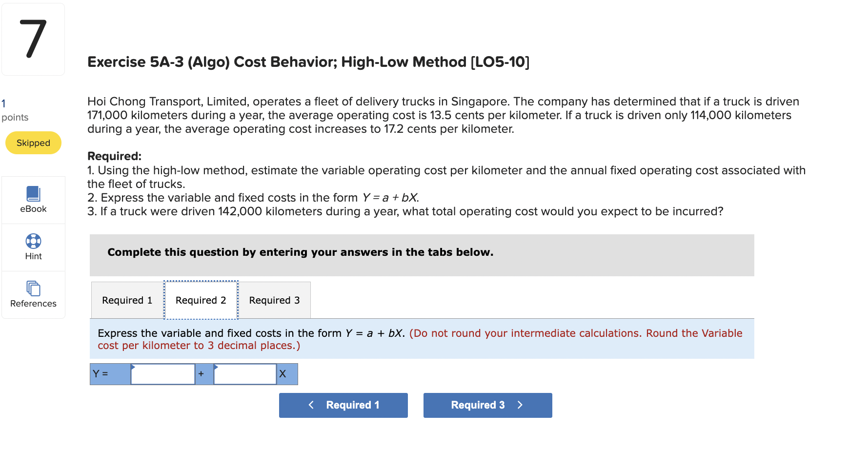The height and width of the screenshot is (452, 868).
Task: Click the Hint icon
Action: coord(33,247)
